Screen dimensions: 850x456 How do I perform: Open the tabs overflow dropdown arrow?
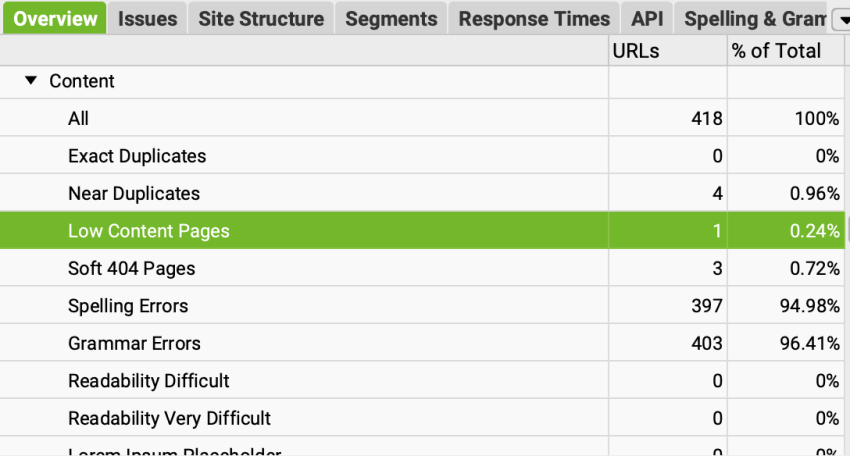(839, 19)
